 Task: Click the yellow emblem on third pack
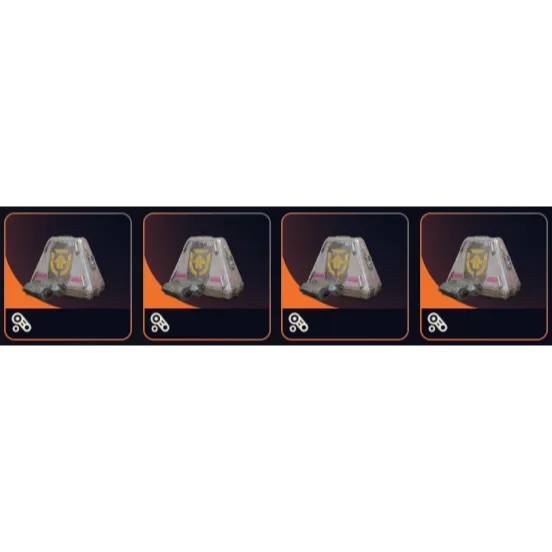click(338, 263)
